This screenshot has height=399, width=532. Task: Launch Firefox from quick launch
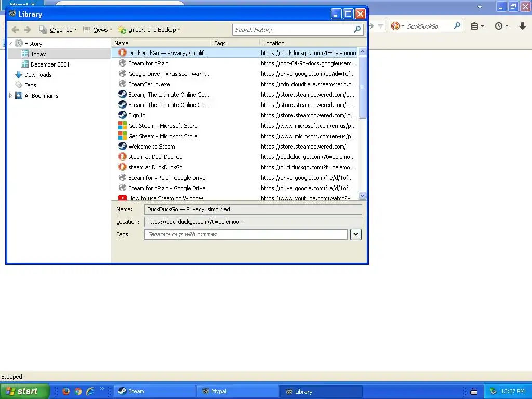pos(66,391)
